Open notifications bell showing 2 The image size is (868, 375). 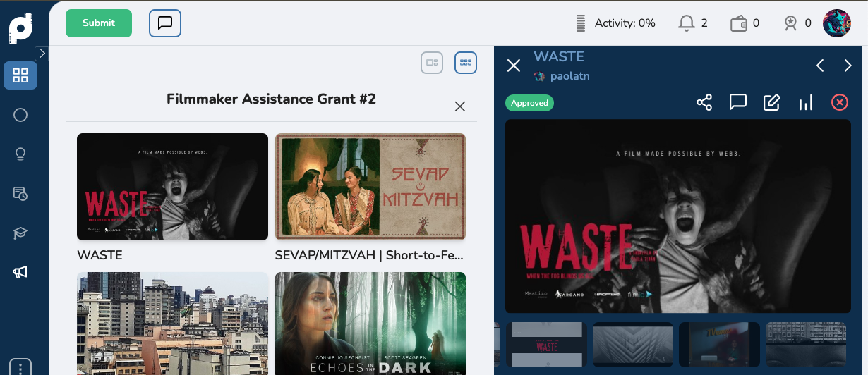[x=692, y=23]
